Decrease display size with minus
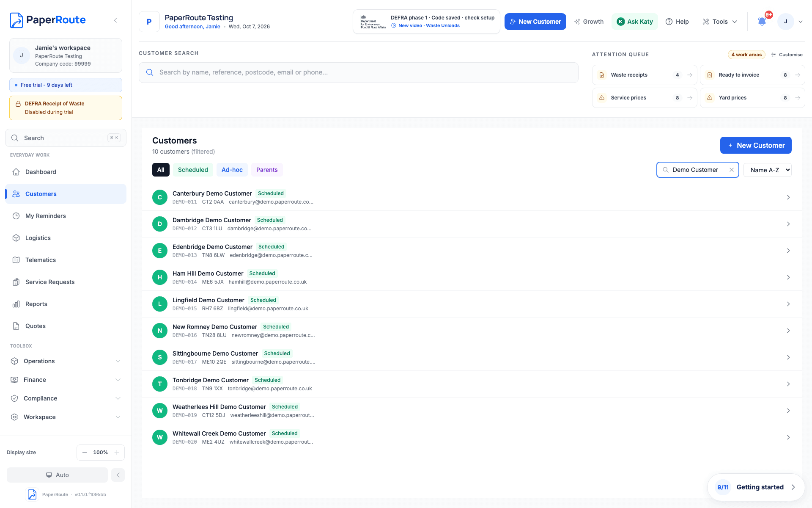The height and width of the screenshot is (508, 812). pos(85,453)
